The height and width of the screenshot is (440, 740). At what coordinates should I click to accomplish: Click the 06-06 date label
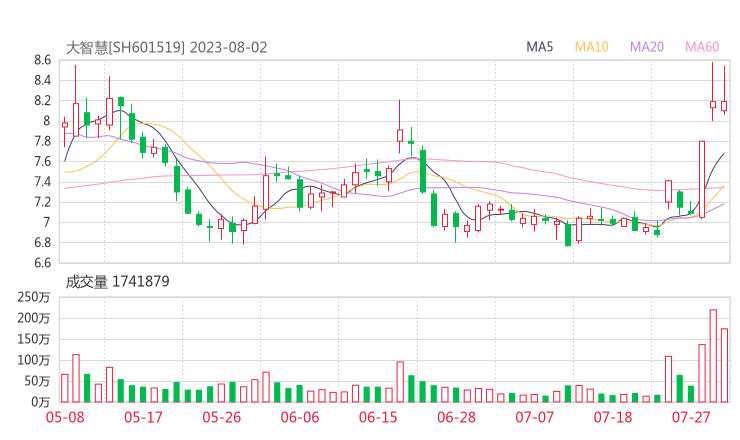300,417
